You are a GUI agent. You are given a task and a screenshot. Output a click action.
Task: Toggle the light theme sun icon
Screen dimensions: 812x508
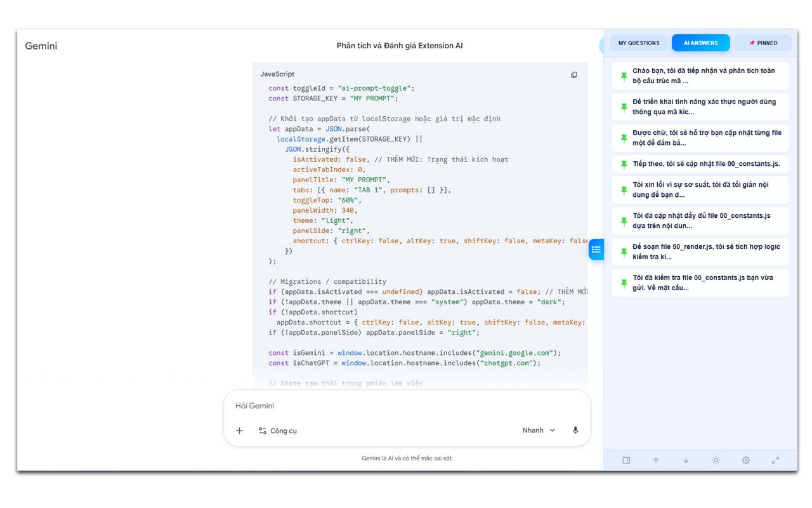(716, 460)
